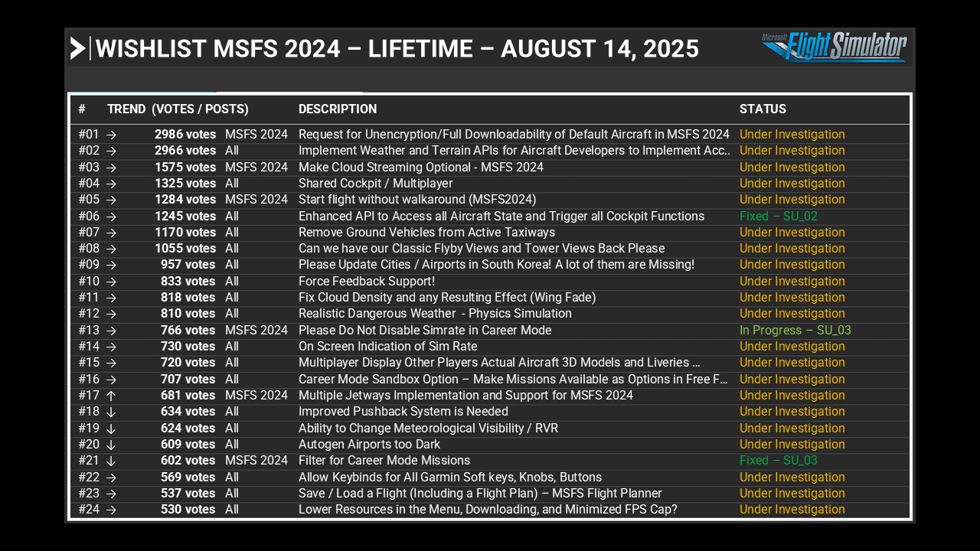
Task: Click the '766 votes' cell
Action: [x=188, y=331]
